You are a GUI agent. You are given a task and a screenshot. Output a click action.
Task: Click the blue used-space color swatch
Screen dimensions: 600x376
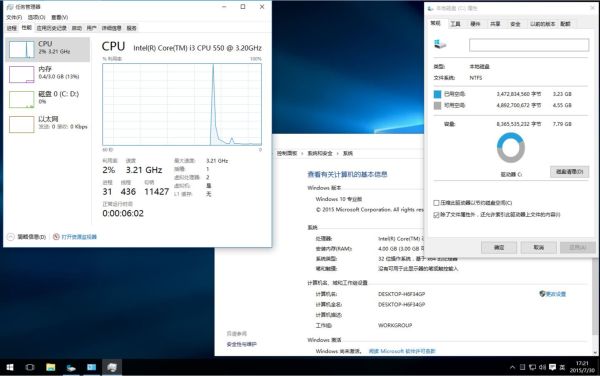[x=437, y=94]
